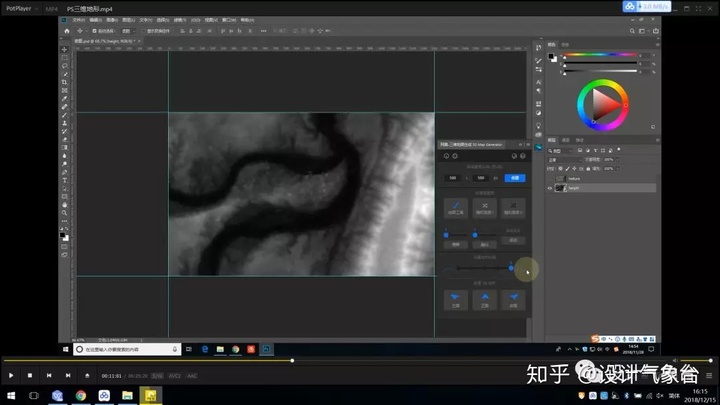Click PotPlayer title menu button
Screen dimensions: 720x405
tap(21, 8)
